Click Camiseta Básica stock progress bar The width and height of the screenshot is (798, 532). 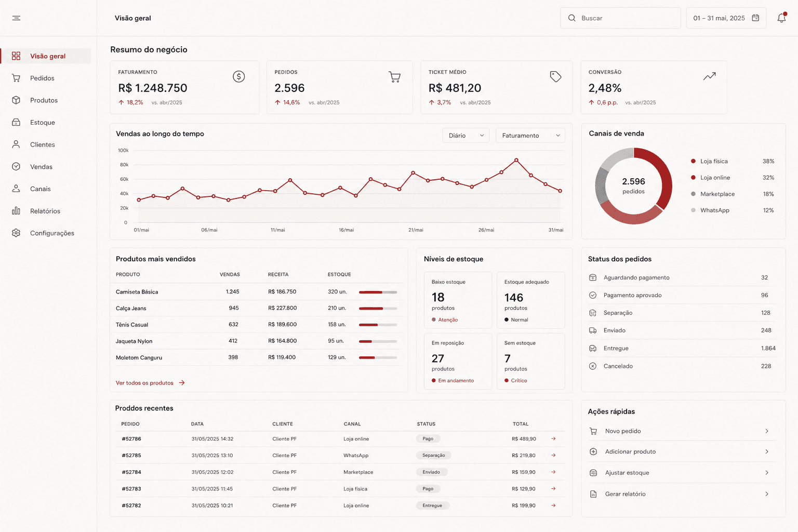pos(378,292)
